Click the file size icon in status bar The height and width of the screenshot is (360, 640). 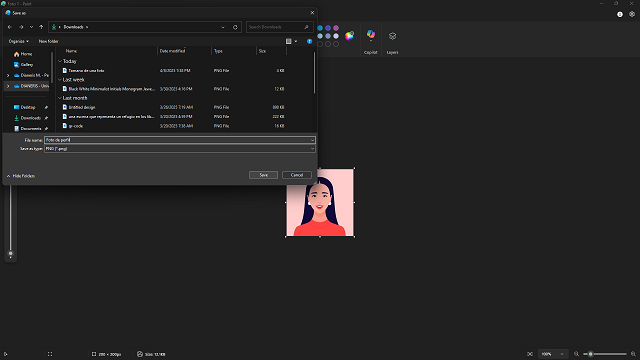pyautogui.click(x=140, y=354)
